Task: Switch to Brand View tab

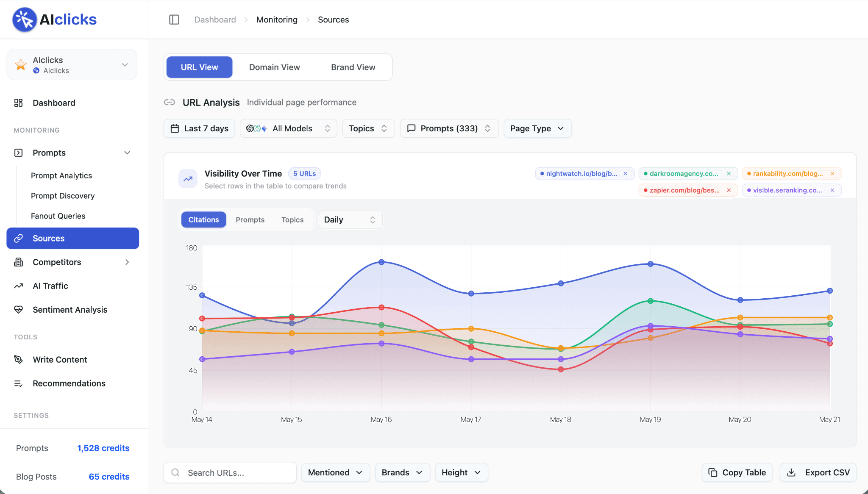Action: [353, 67]
